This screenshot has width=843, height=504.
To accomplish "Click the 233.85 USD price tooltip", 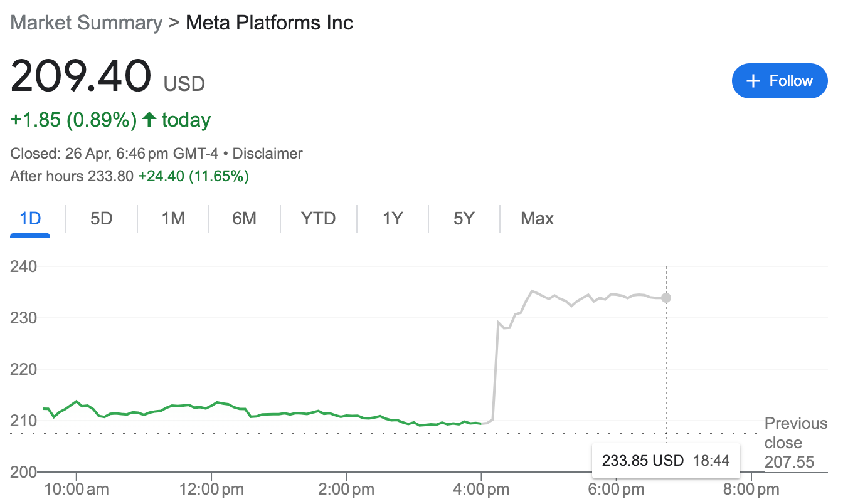I will click(x=665, y=461).
